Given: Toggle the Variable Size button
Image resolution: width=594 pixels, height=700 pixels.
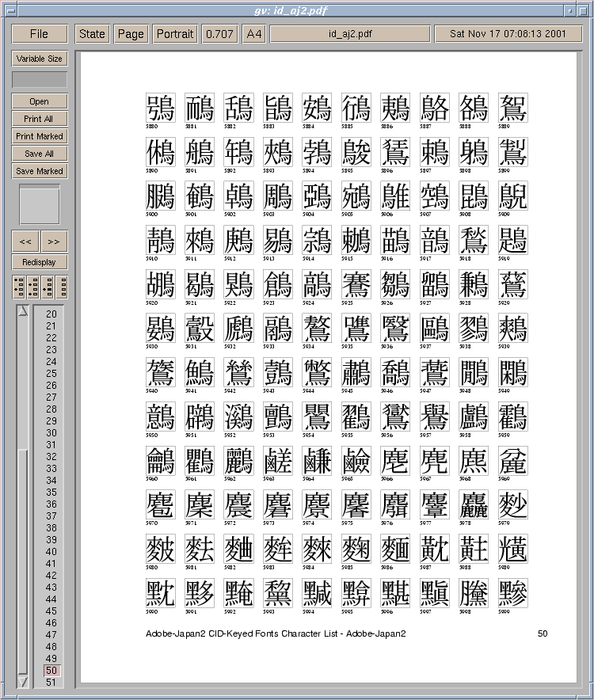Looking at the screenshot, I should point(39,59).
